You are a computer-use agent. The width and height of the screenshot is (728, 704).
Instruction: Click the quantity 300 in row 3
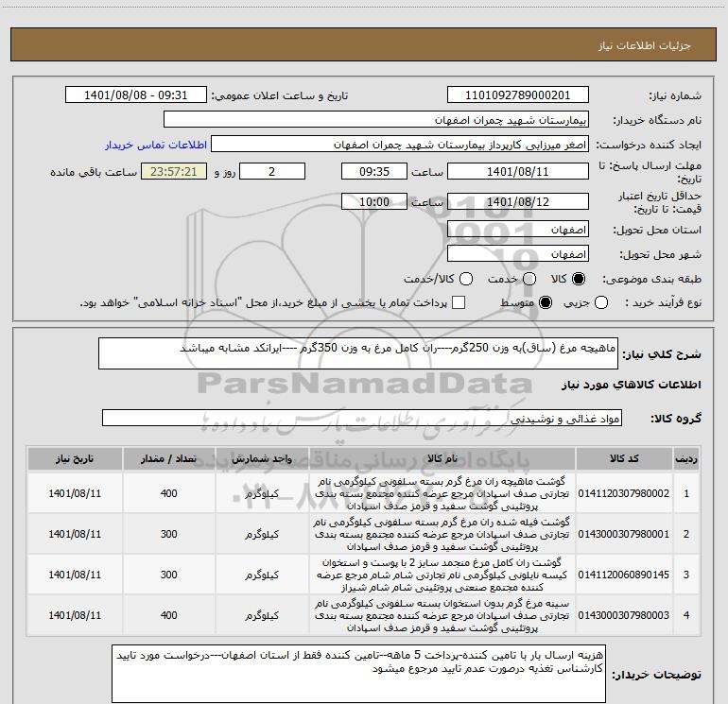point(168,575)
